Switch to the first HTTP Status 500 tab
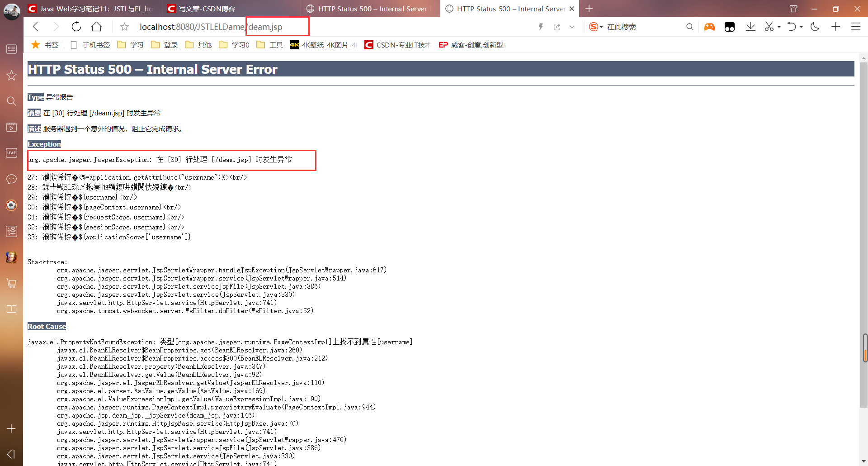Image resolution: width=868 pixels, height=466 pixels. 370,9
